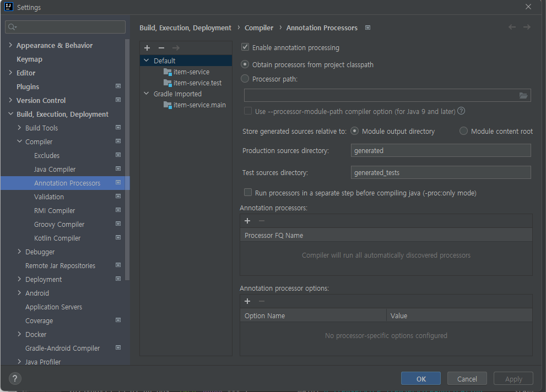Expand the Build Tools node
This screenshot has height=392, width=546.
[19, 128]
